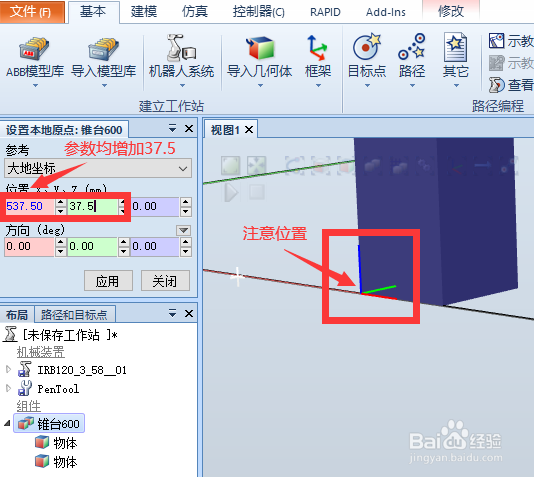Switch to 路径和目标点 panel tab
534x477 pixels.
[74, 315]
